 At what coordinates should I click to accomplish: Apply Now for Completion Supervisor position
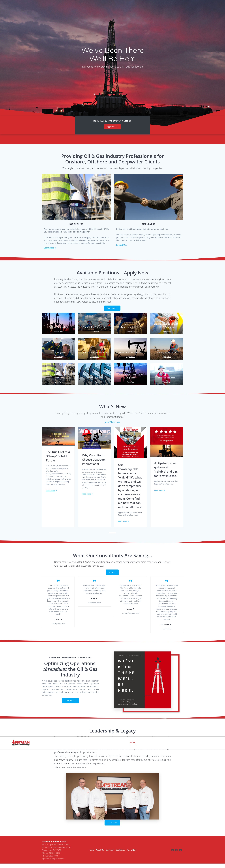pyautogui.click(x=94, y=331)
